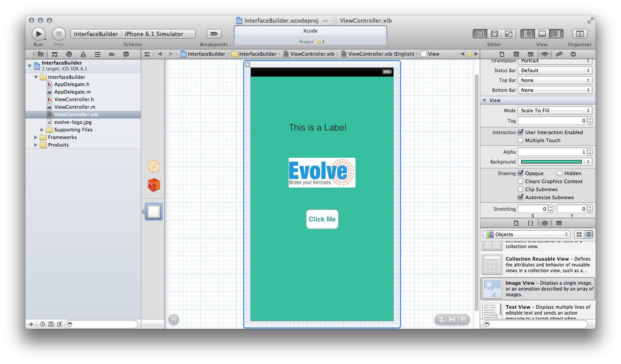Enable the Multiple Touch checkbox
Image resolution: width=621 pixels, height=364 pixels.
click(520, 140)
